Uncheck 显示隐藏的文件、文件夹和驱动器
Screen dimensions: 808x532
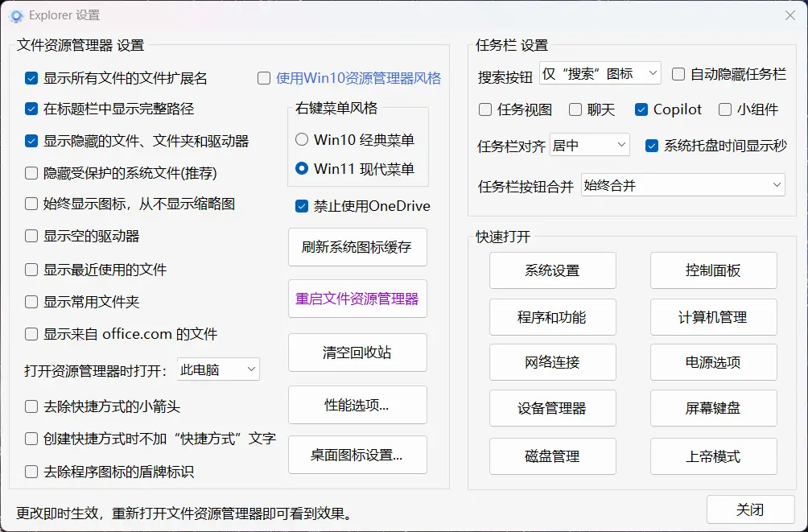click(31, 141)
